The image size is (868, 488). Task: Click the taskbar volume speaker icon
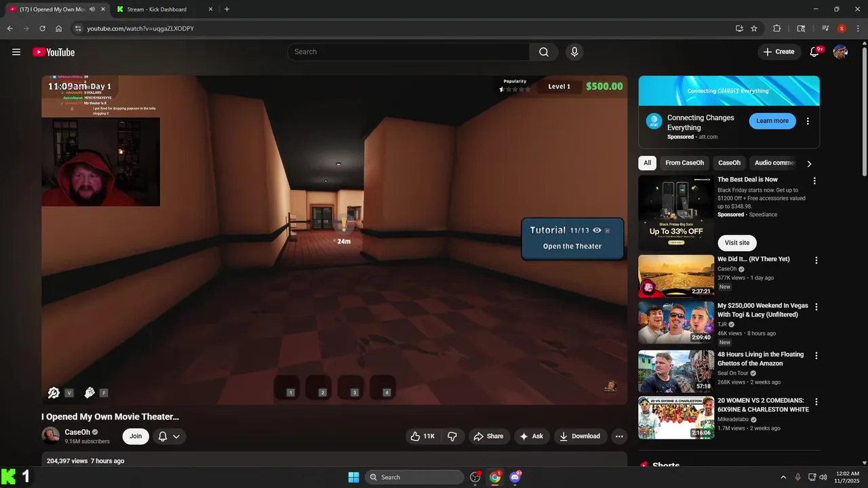click(823, 477)
